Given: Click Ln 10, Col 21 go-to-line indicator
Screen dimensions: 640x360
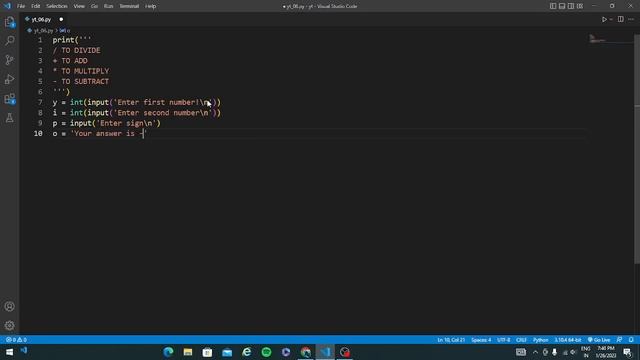Looking at the screenshot, I should point(451,340).
